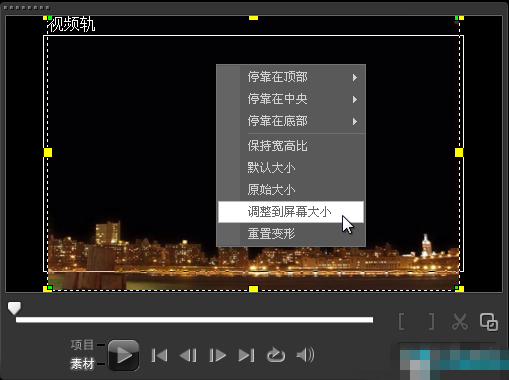Choose 保持宽高比 from context menu

pos(291,146)
